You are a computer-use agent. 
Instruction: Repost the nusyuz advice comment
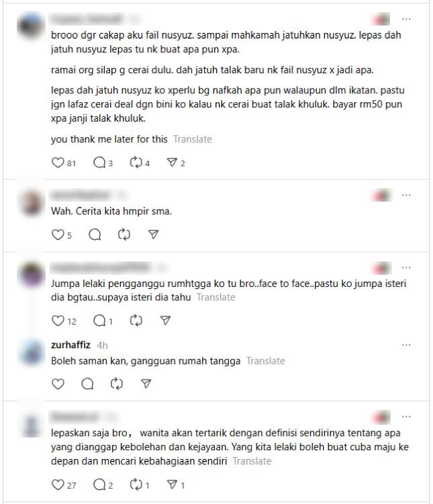pyautogui.click(x=136, y=163)
